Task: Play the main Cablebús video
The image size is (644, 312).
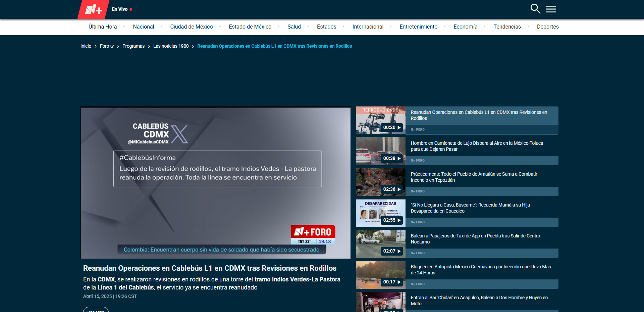Action: point(216,183)
